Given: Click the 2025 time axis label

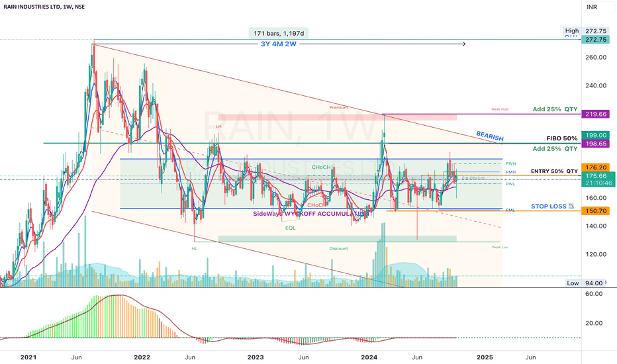Looking at the screenshot, I should pyautogui.click(x=485, y=357).
